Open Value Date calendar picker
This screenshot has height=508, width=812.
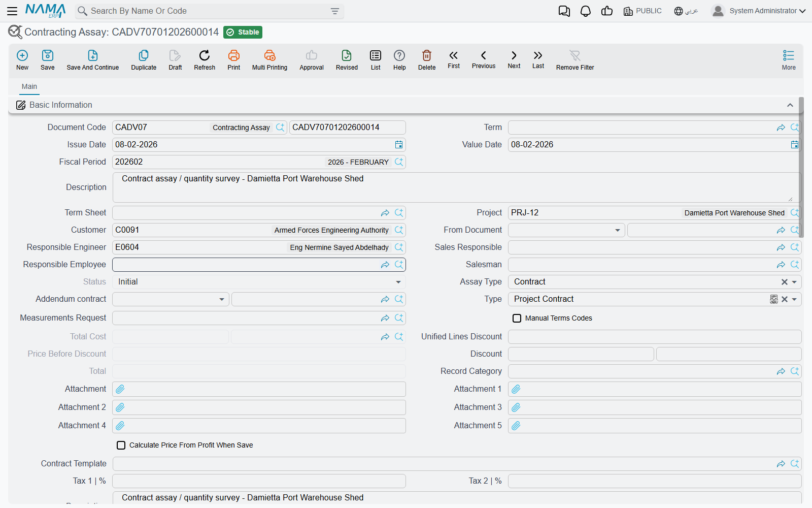795,145
